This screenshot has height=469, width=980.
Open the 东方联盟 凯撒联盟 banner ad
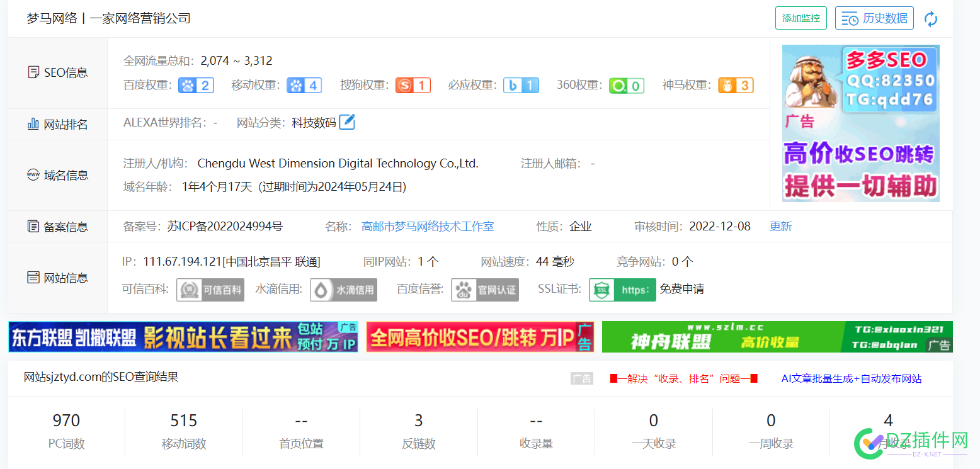click(x=183, y=337)
